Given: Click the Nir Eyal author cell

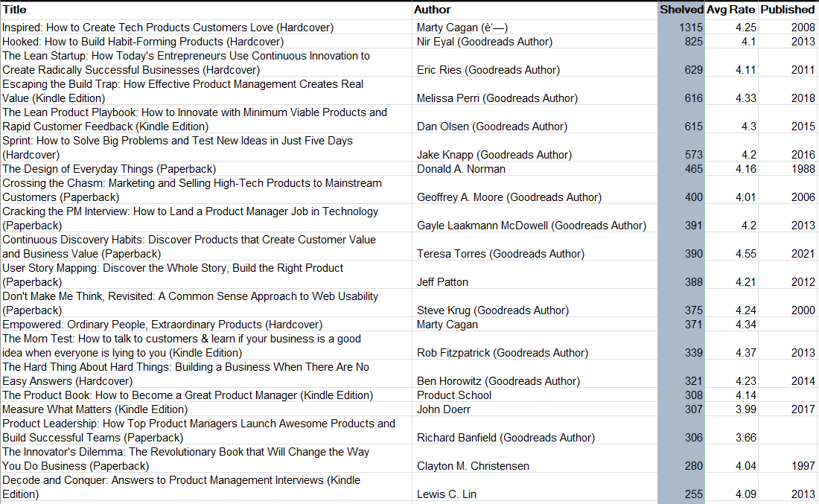Looking at the screenshot, I should 485,42.
